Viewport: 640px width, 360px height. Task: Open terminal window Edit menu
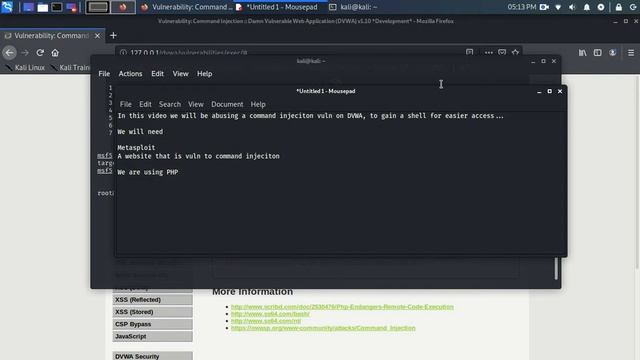[157, 73]
